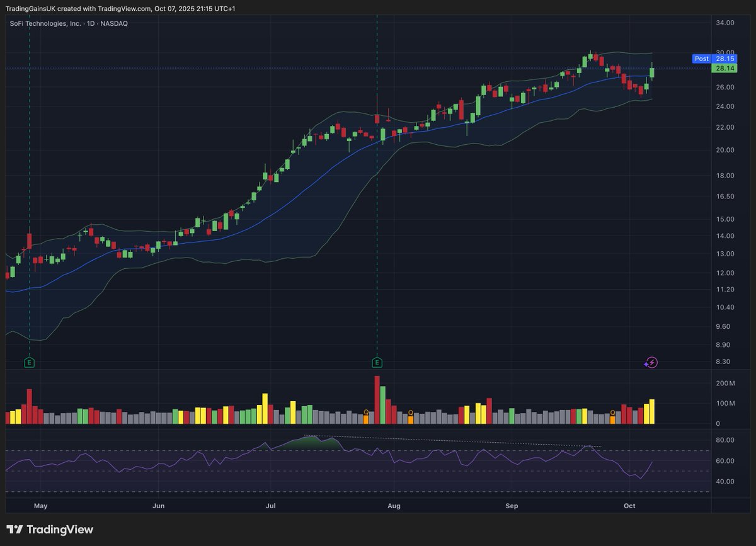Click the Jul label on the time axis
This screenshot has height=546, width=756.
point(271,506)
